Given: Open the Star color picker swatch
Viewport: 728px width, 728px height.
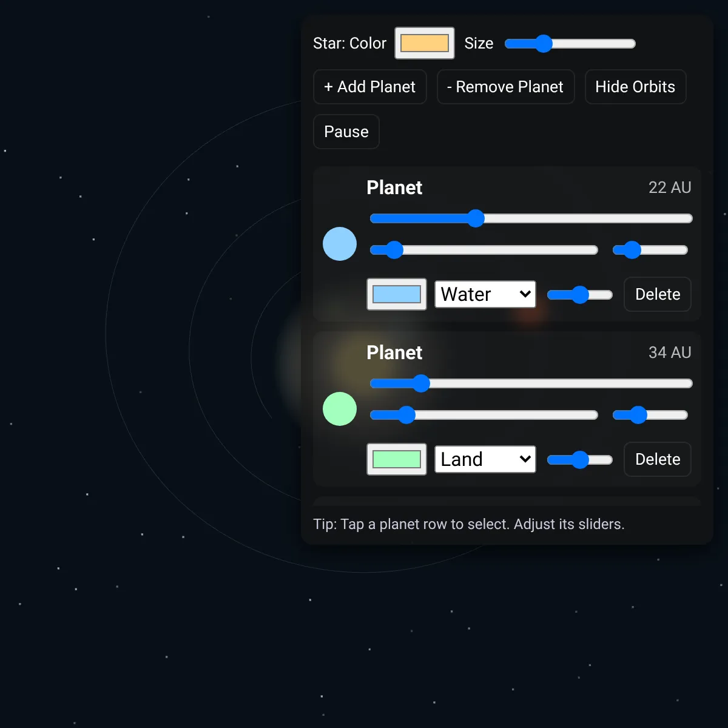Looking at the screenshot, I should click(x=425, y=43).
